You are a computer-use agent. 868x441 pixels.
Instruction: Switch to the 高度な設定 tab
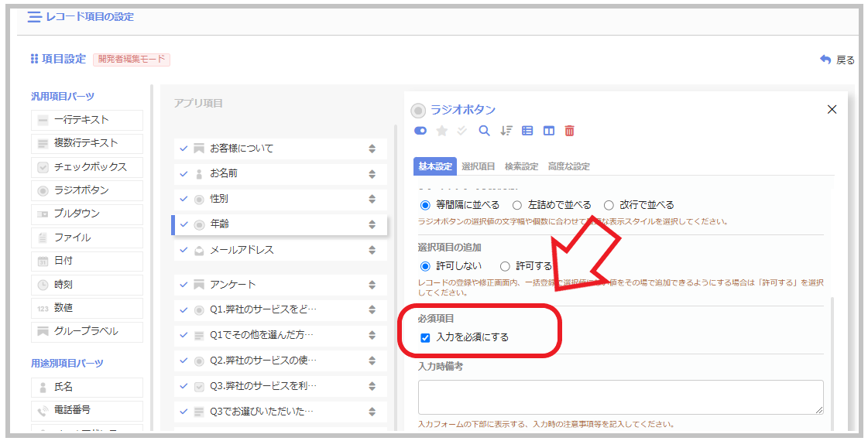(x=568, y=166)
